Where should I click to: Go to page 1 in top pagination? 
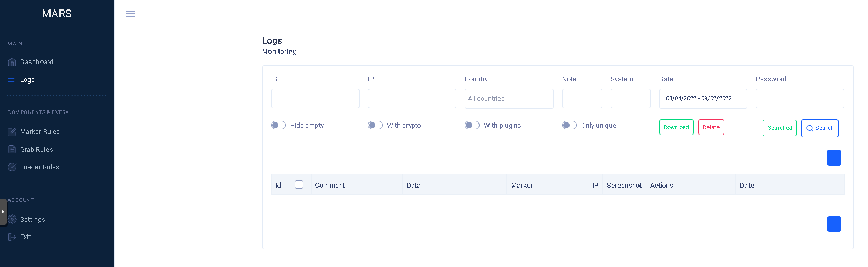(x=834, y=158)
